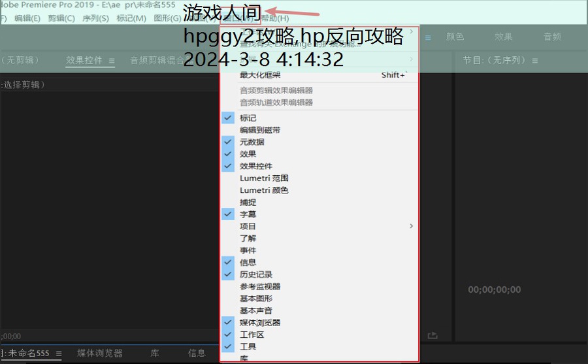Click the 选择剪辑 placeholder text
The height and width of the screenshot is (364, 588).
click(23, 85)
